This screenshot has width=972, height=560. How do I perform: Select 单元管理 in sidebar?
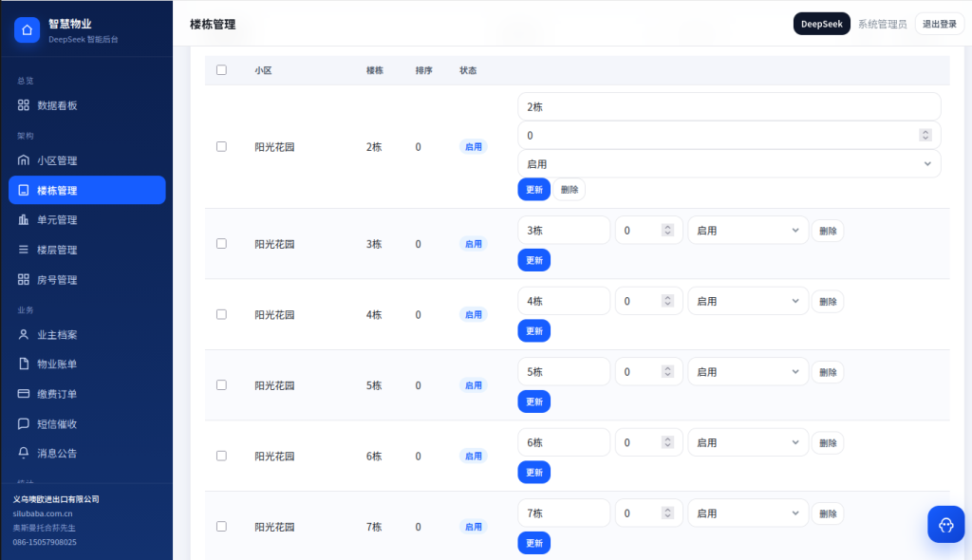pyautogui.click(x=86, y=219)
